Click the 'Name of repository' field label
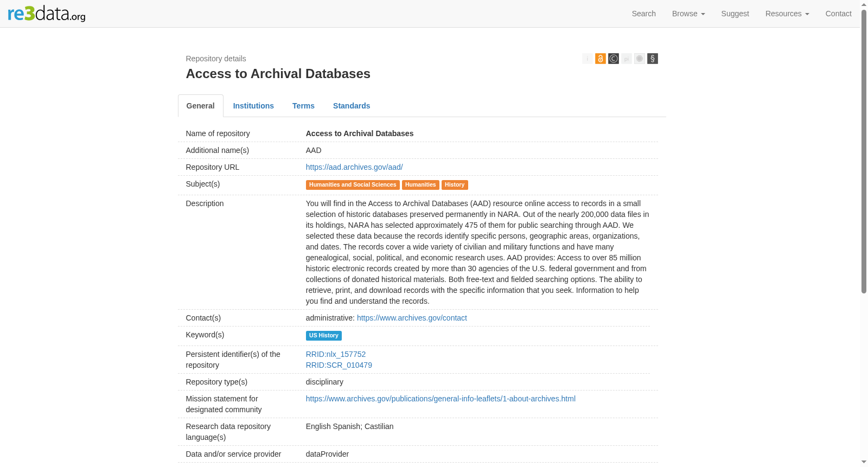This screenshot has width=868, height=467. [x=218, y=133]
